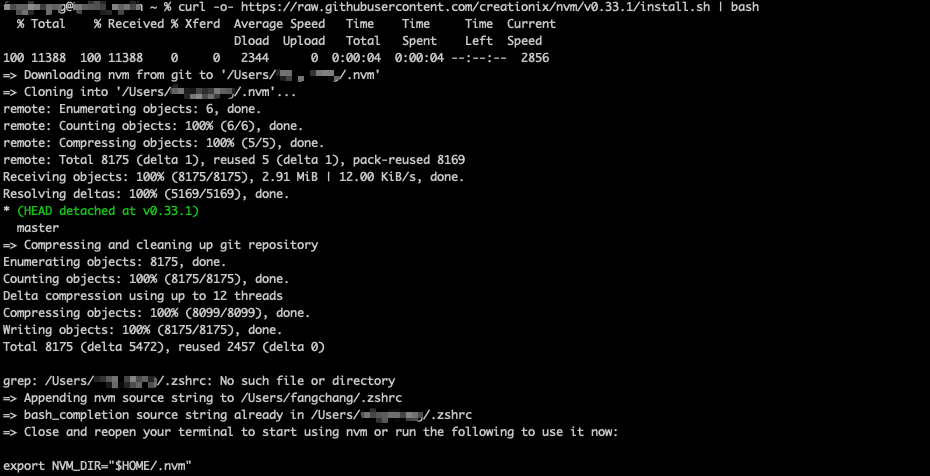930x476 pixels.
Task: Click the Writing objects 100% line
Action: [x=143, y=330]
